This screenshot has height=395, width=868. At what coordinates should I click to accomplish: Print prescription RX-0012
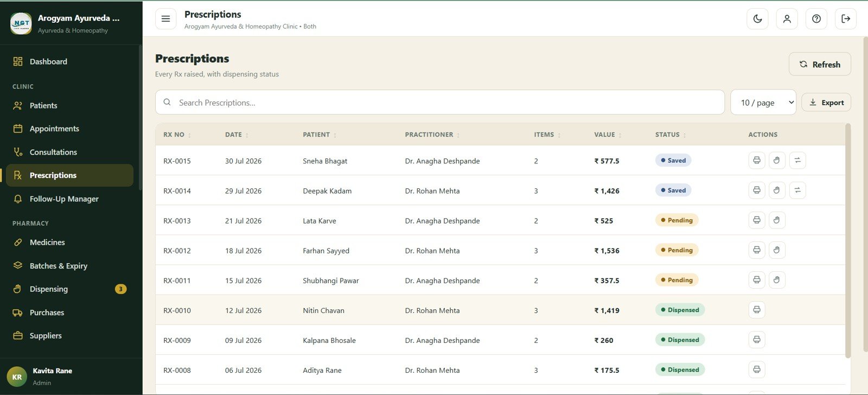pyautogui.click(x=756, y=250)
